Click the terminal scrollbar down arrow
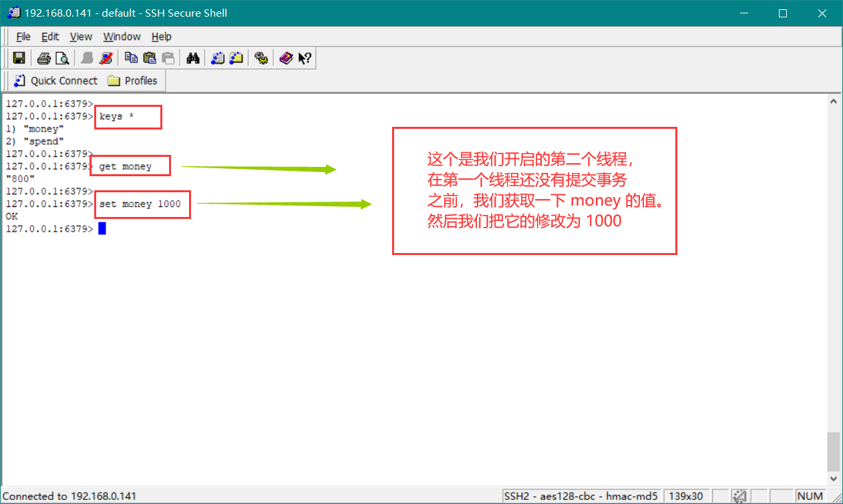 (x=833, y=479)
